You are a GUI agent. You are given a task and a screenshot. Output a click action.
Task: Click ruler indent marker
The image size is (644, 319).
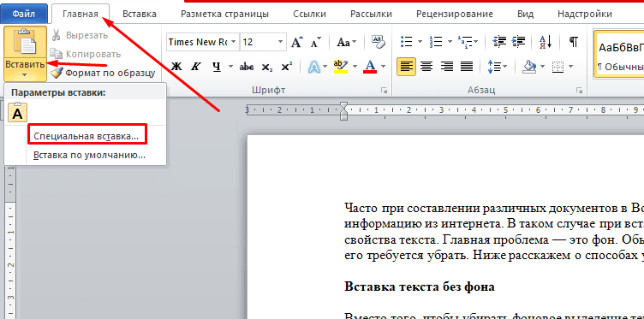(x=343, y=111)
